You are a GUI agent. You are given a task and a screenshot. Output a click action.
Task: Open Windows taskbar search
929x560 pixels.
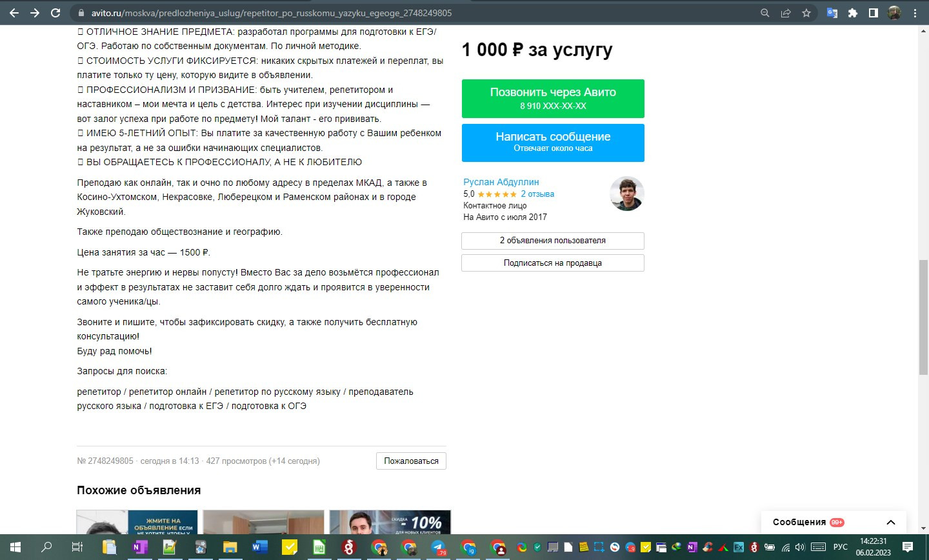point(46,547)
